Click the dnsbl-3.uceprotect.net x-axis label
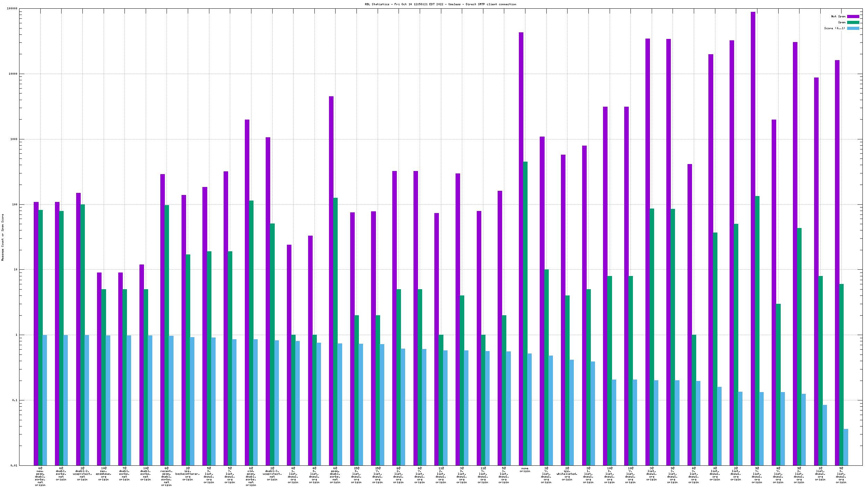This screenshot has width=868, height=488. [272, 474]
